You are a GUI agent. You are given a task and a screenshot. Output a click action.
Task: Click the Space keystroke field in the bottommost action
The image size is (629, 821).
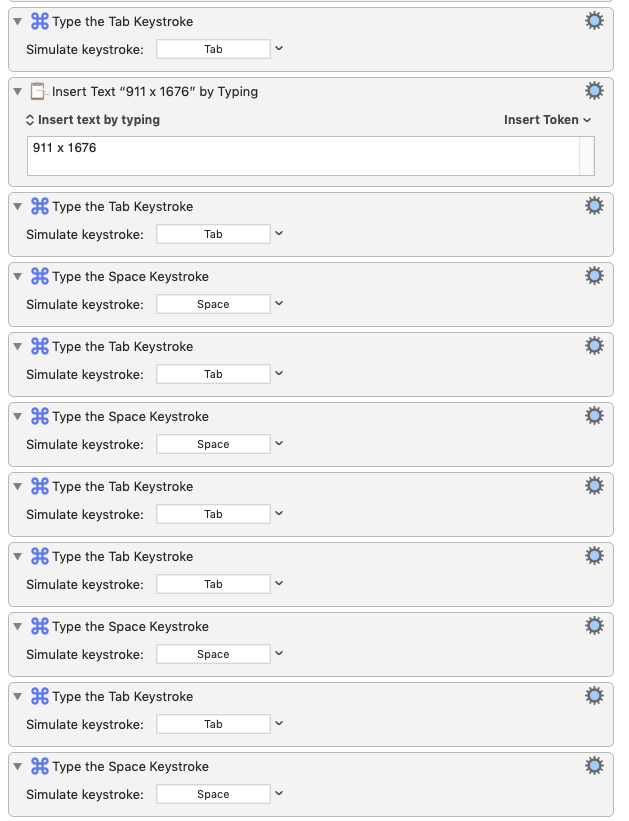(x=213, y=794)
